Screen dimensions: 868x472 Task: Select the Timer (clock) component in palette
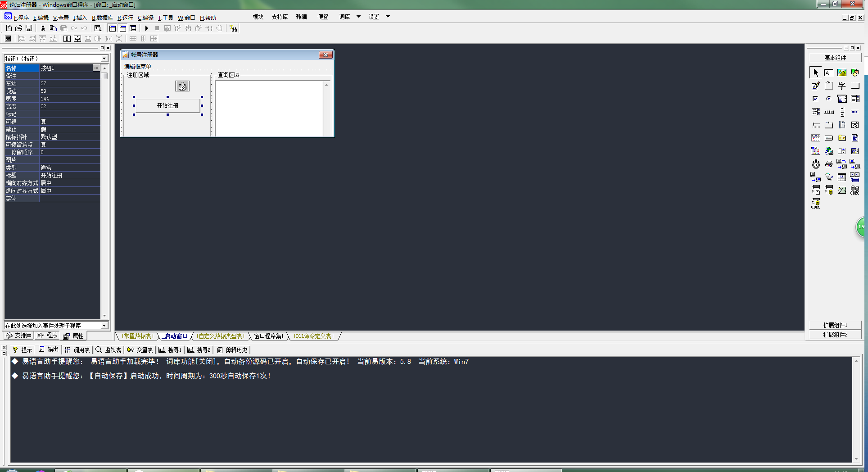click(816, 164)
